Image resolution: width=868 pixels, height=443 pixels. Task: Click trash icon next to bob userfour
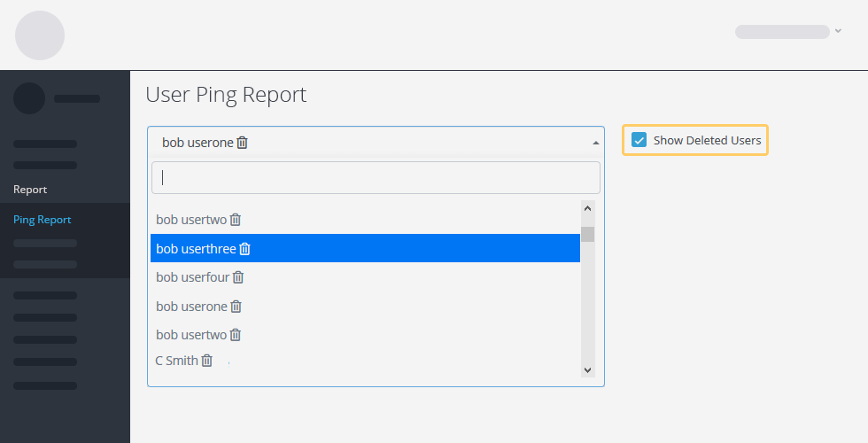click(x=238, y=276)
